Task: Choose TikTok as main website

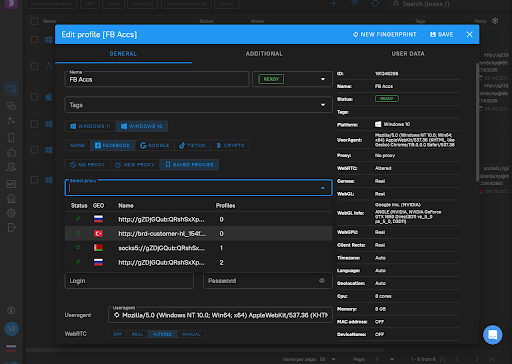Action: click(192, 145)
